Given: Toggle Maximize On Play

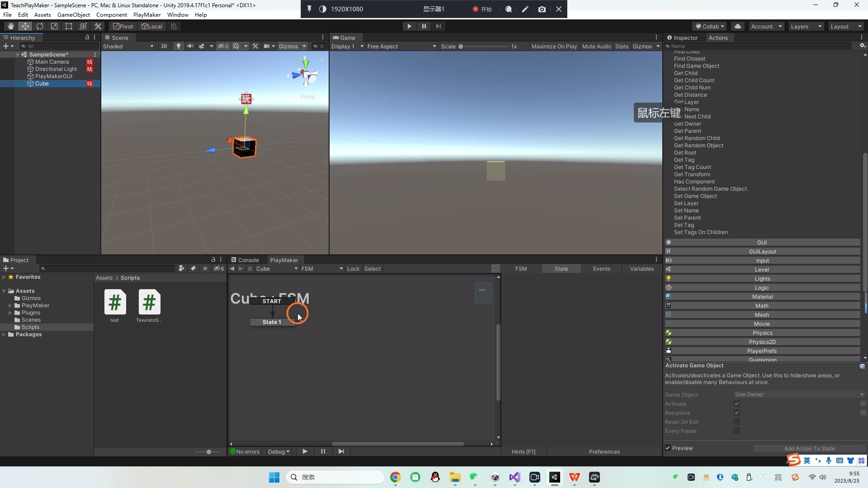Looking at the screenshot, I should (554, 46).
